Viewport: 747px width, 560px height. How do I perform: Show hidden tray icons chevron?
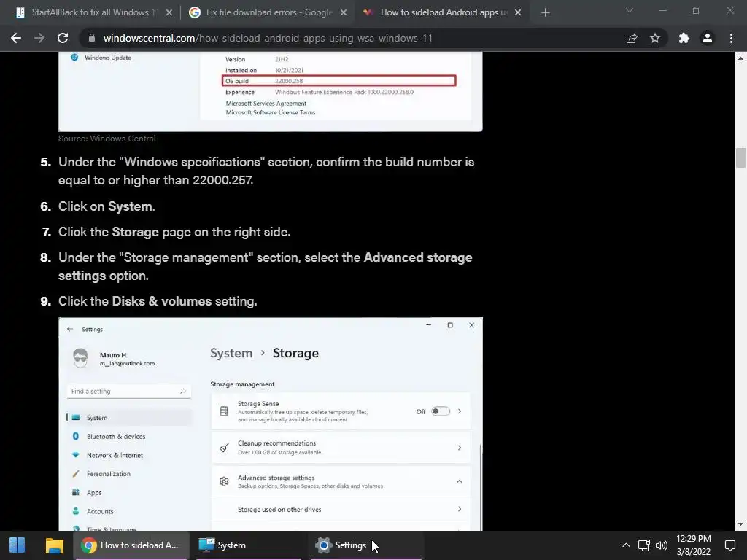coord(626,545)
